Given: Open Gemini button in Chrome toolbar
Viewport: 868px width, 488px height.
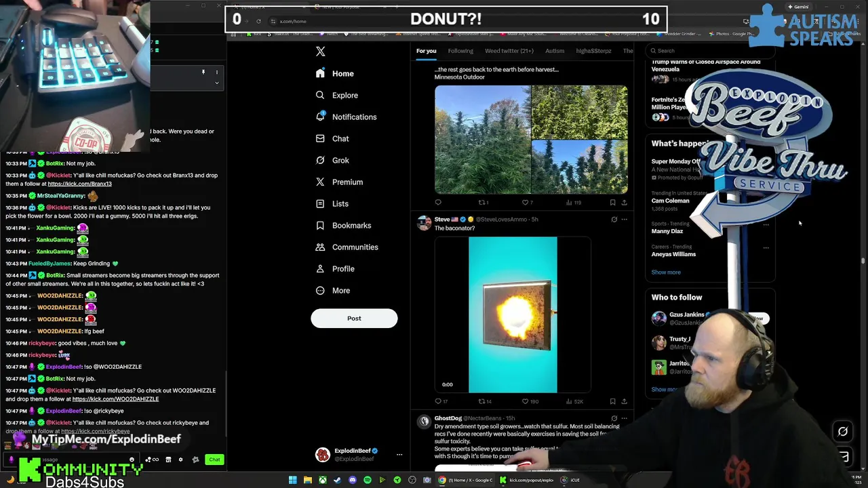Looking at the screenshot, I should pyautogui.click(x=797, y=7).
